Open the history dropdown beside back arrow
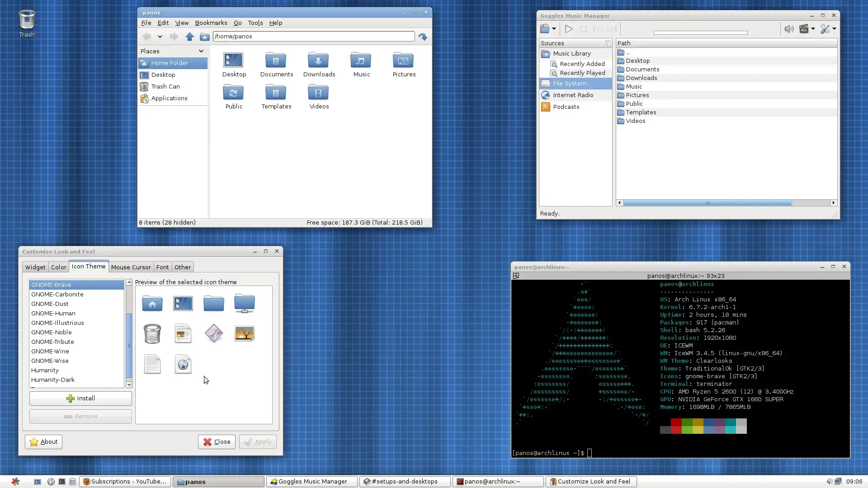This screenshot has height=488, width=868. pyautogui.click(x=160, y=37)
